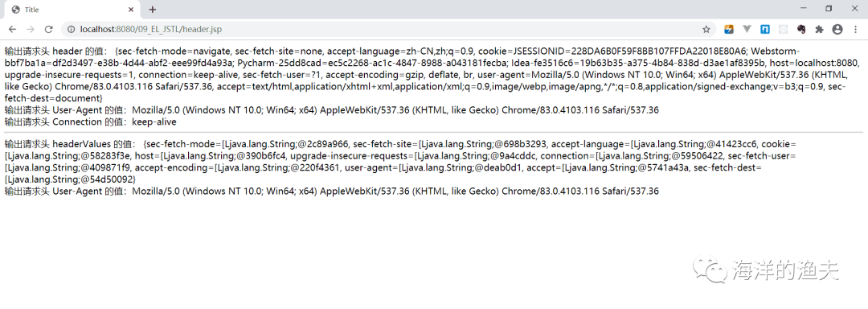View site information icon in address bar

click(x=72, y=29)
